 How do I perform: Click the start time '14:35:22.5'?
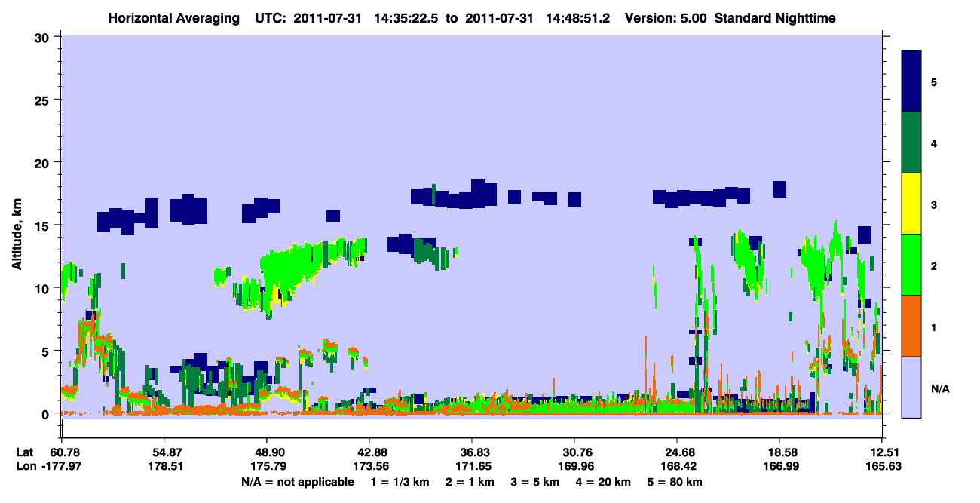(x=406, y=17)
